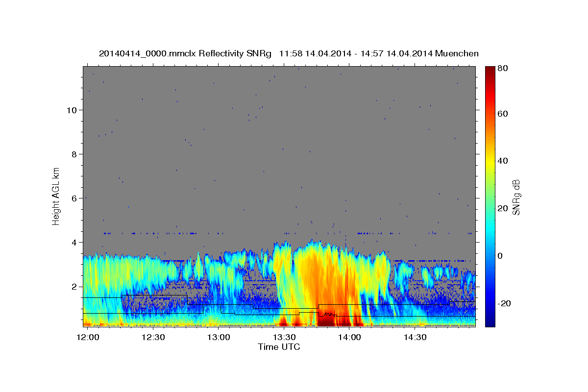Click the height tick label 6
The height and width of the screenshot is (392, 588).
coord(74,198)
